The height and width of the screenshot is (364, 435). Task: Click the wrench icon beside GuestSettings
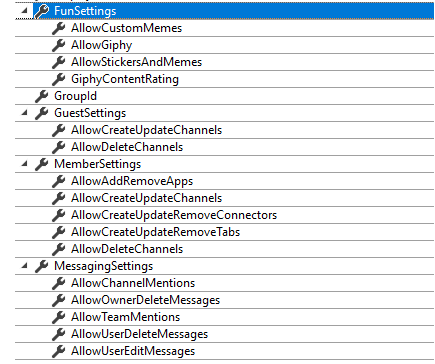point(42,113)
